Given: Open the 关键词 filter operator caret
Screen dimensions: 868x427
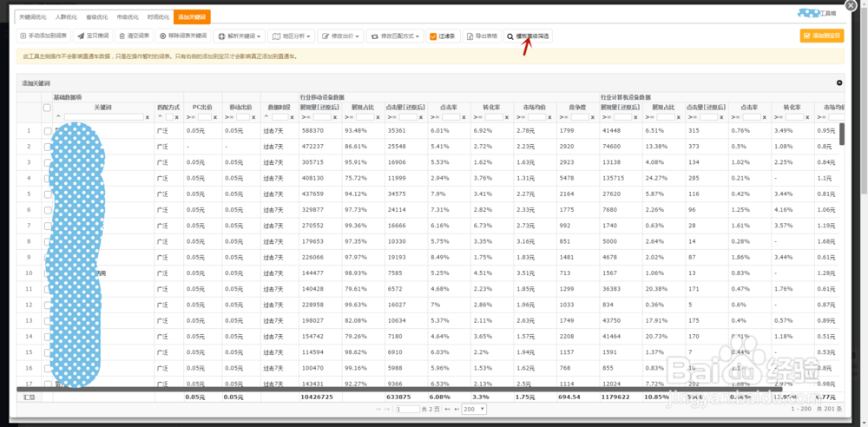Looking at the screenshot, I should (59, 117).
